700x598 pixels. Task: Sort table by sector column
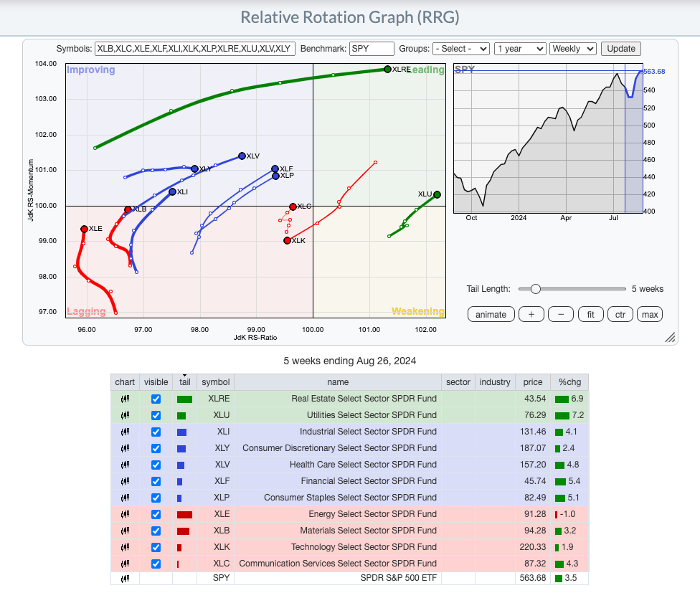coord(458,382)
